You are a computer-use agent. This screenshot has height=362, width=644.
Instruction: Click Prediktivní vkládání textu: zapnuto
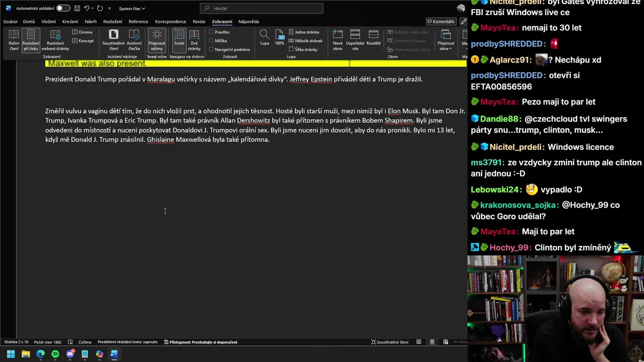[x=128, y=342]
